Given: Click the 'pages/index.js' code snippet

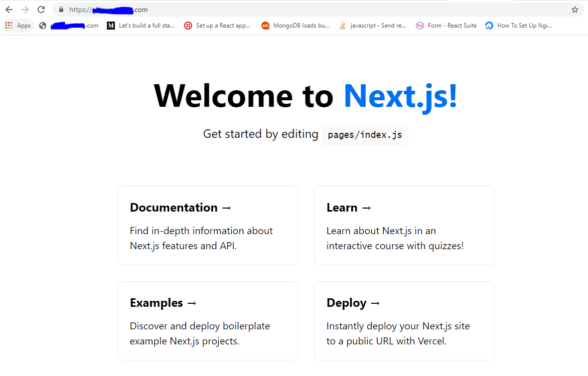Looking at the screenshot, I should 365,135.
